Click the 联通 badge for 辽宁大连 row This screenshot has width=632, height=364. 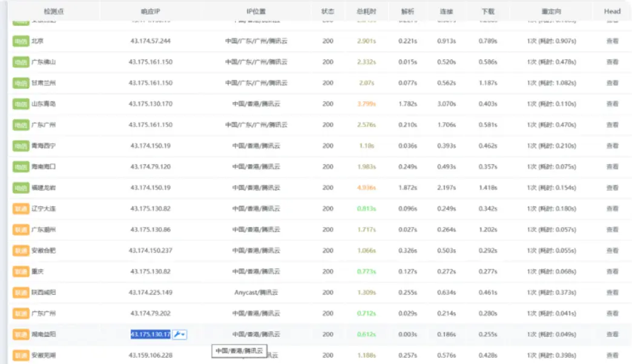pyautogui.click(x=20, y=209)
